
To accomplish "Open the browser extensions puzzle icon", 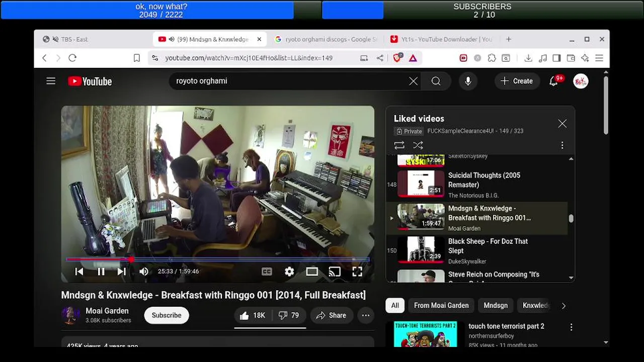I will click(x=492, y=58).
